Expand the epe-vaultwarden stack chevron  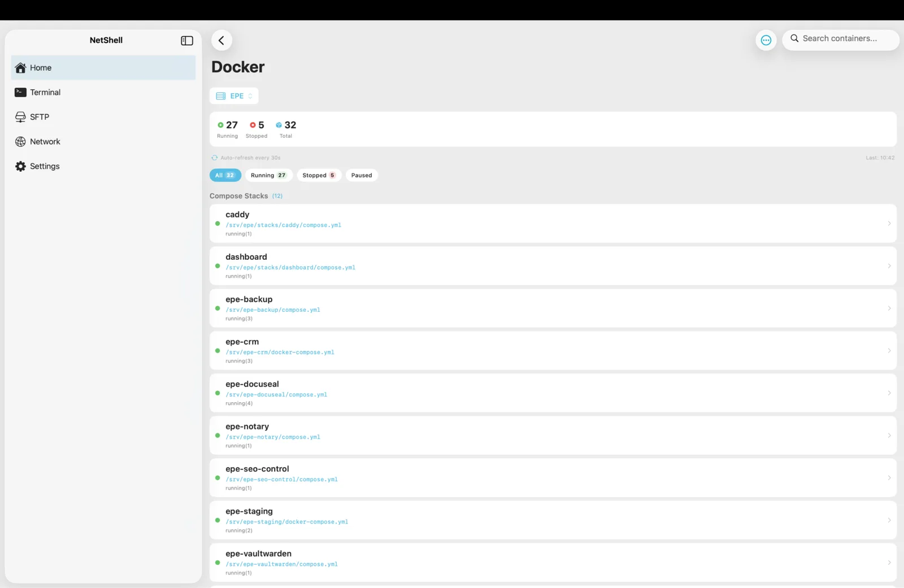point(889,563)
